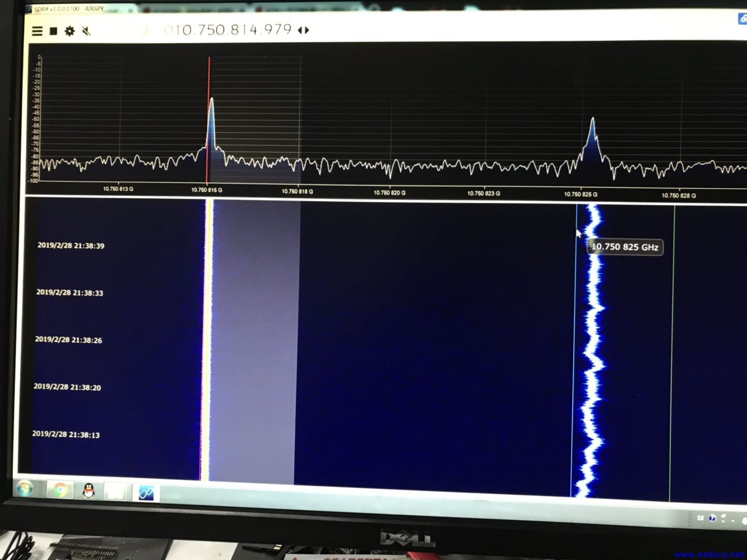Image resolution: width=747 pixels, height=560 pixels.
Task: Click the 10.750 815 G axis label
Action: tap(206, 190)
